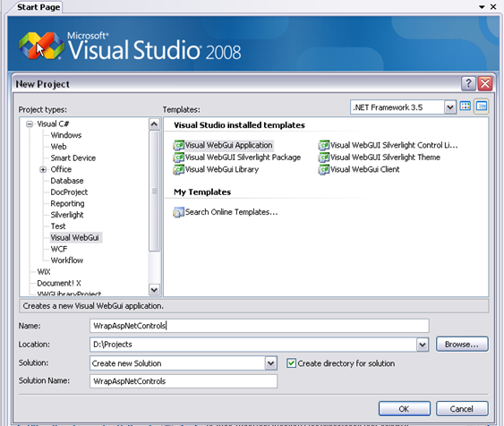This screenshot has height=426, width=504.
Task: Select Reporting project type
Action: click(x=67, y=204)
